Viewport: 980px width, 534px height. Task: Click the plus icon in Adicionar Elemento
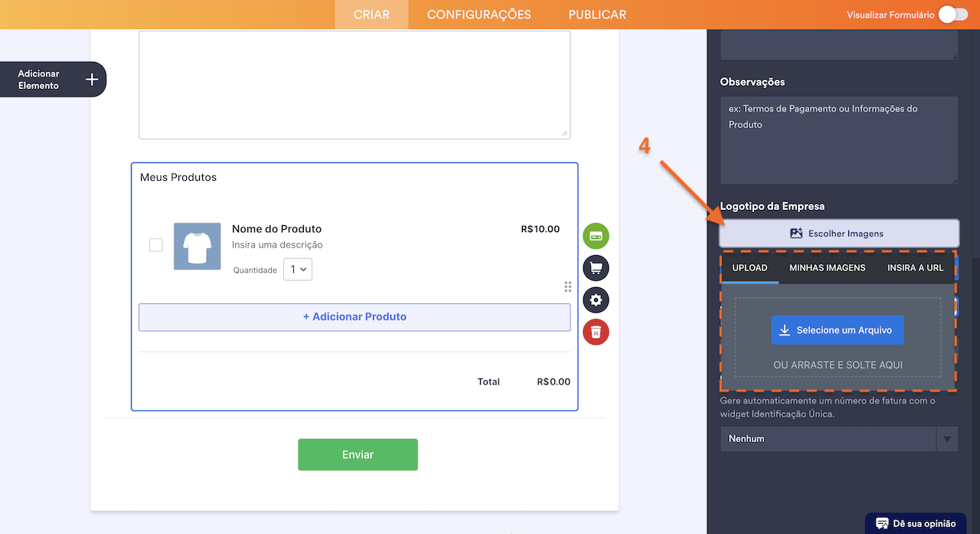pos(92,80)
